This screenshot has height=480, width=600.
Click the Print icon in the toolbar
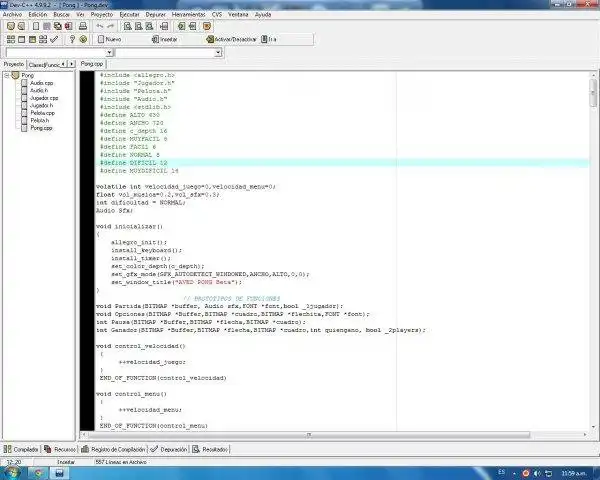click(83, 26)
